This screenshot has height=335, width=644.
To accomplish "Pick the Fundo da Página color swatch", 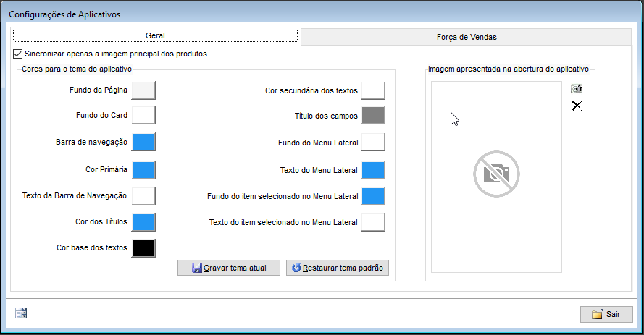I will [x=143, y=90].
